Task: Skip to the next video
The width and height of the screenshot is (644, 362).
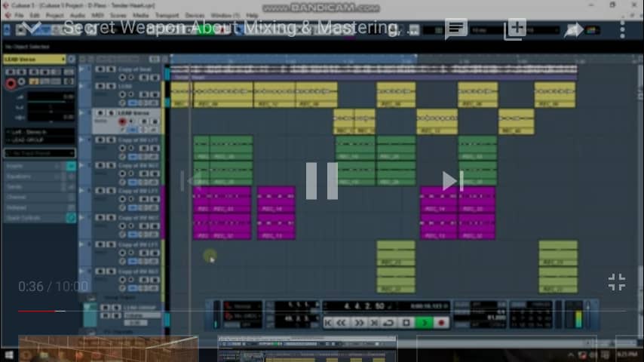Action: pyautogui.click(x=453, y=181)
